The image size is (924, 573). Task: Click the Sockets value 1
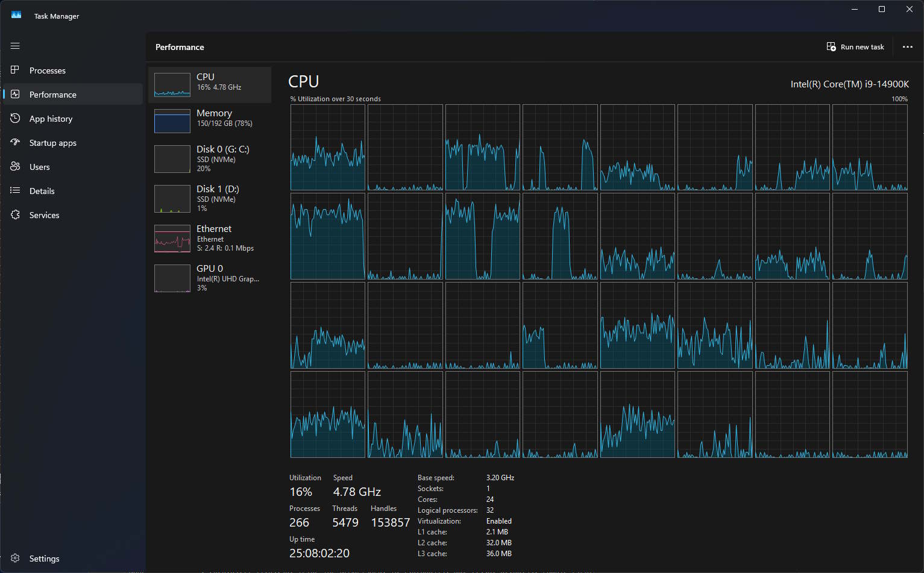(488, 489)
